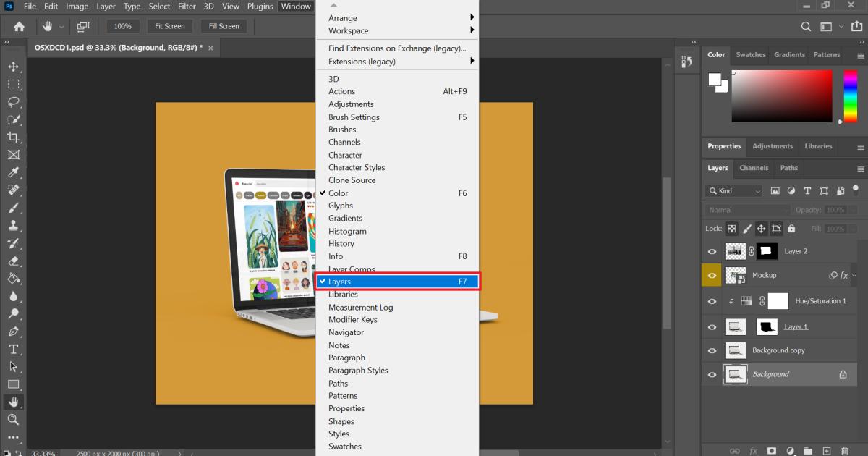The width and height of the screenshot is (868, 456).
Task: Click the Background layer thumbnail
Action: [x=736, y=374]
